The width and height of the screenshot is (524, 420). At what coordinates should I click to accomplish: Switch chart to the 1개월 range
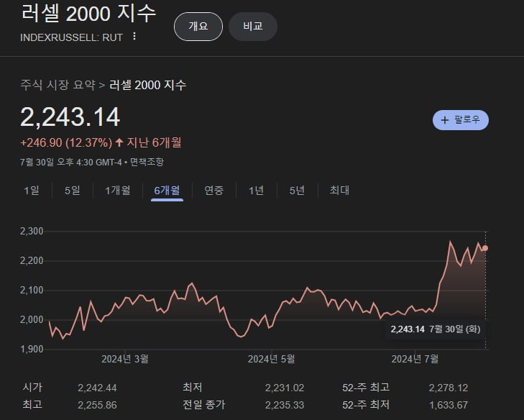coord(118,191)
